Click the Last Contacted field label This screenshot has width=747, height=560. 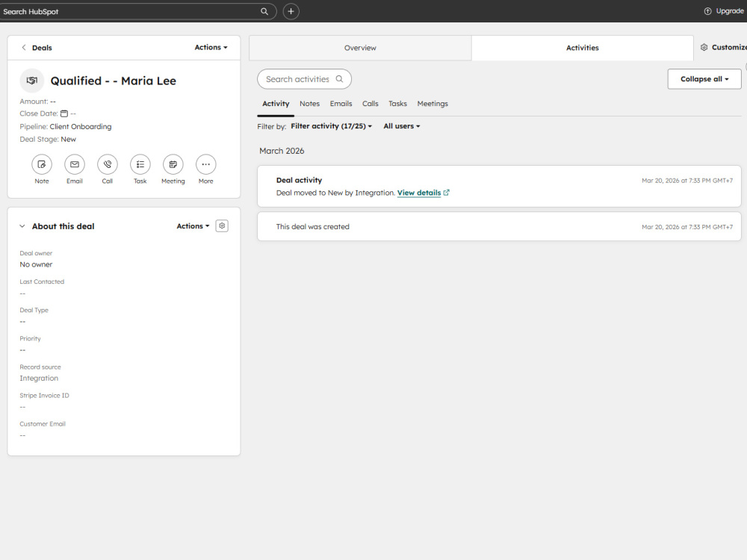(42, 281)
